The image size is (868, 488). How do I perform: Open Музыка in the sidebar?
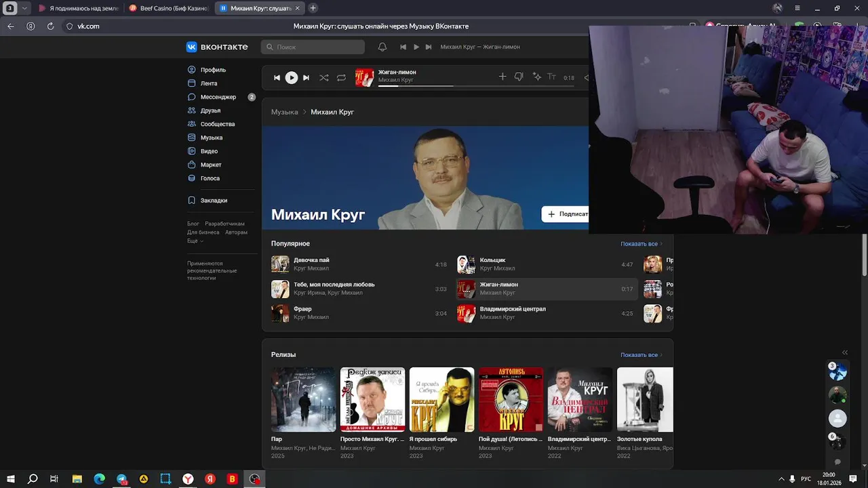click(212, 138)
